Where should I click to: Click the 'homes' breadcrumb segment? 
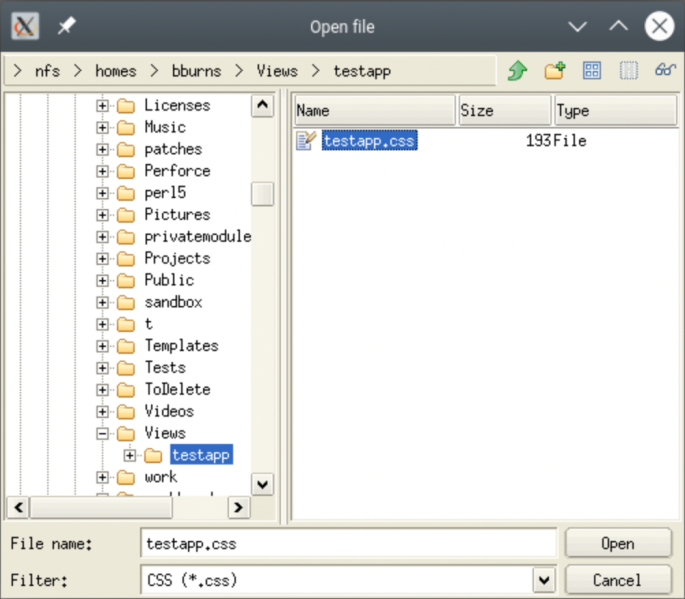(x=116, y=71)
